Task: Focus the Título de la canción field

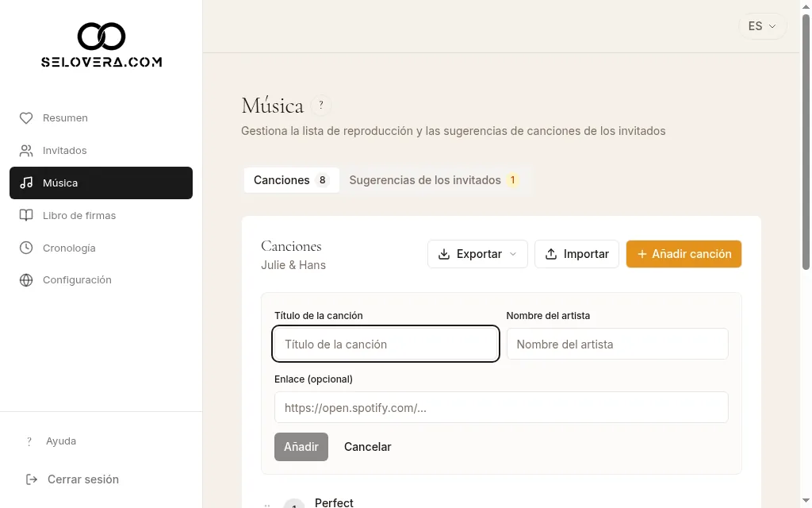Action: tap(386, 344)
